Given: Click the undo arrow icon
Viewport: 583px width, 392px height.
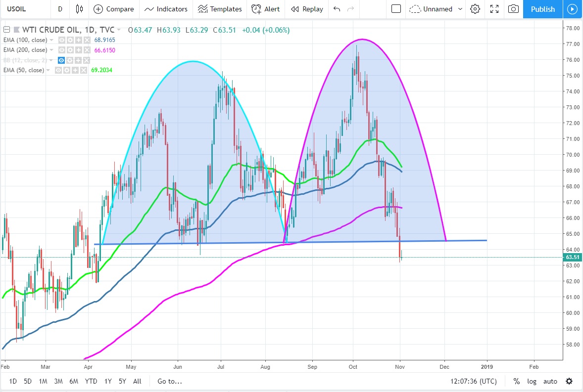Looking at the screenshot, I should click(337, 9).
